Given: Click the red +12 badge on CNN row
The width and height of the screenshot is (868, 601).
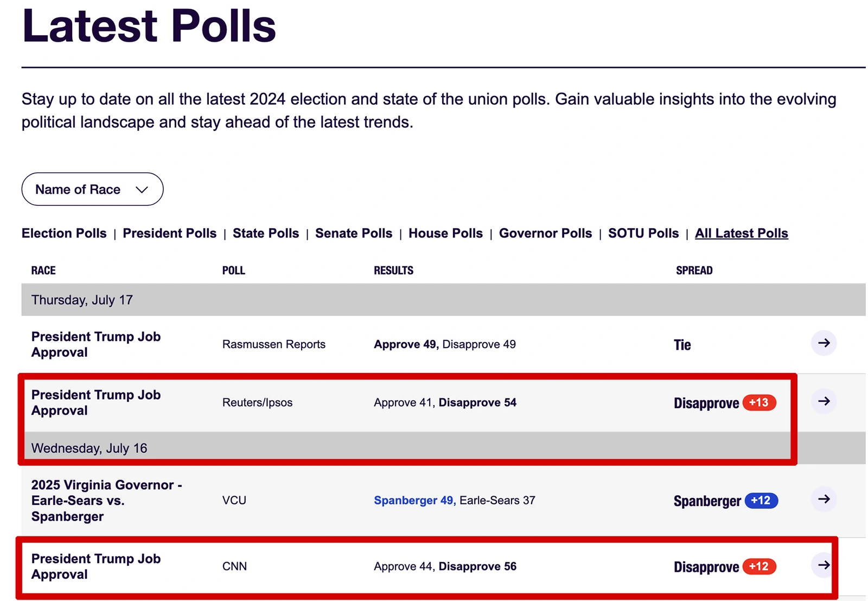Looking at the screenshot, I should 758,566.
